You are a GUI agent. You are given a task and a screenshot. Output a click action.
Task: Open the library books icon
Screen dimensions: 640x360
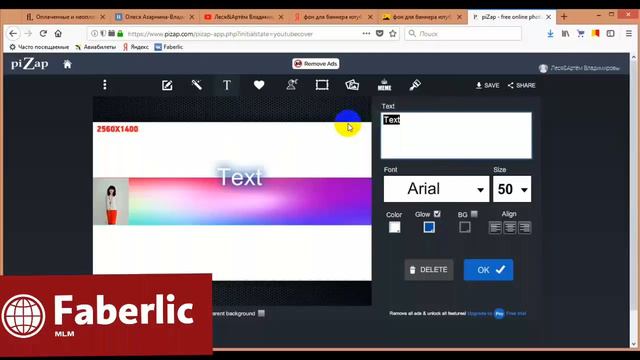coord(565,33)
